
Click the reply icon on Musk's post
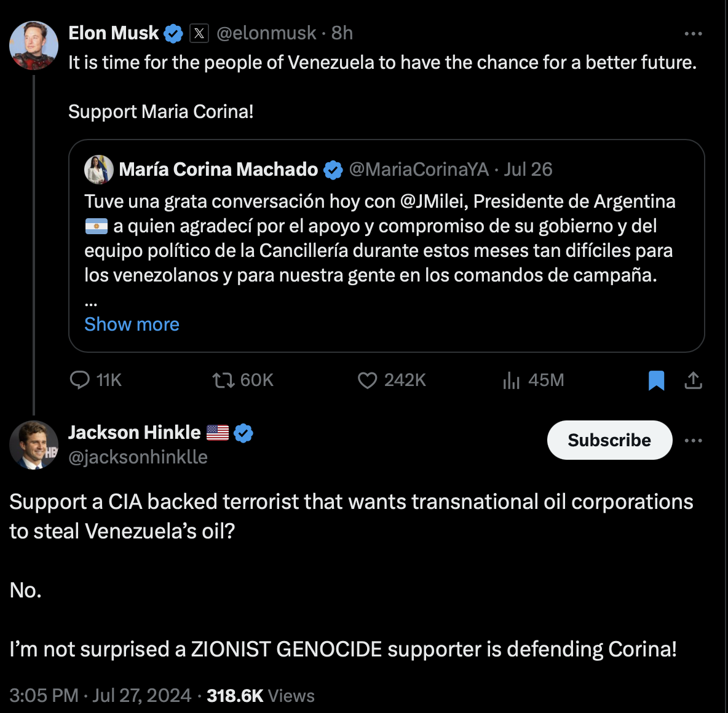tap(80, 380)
